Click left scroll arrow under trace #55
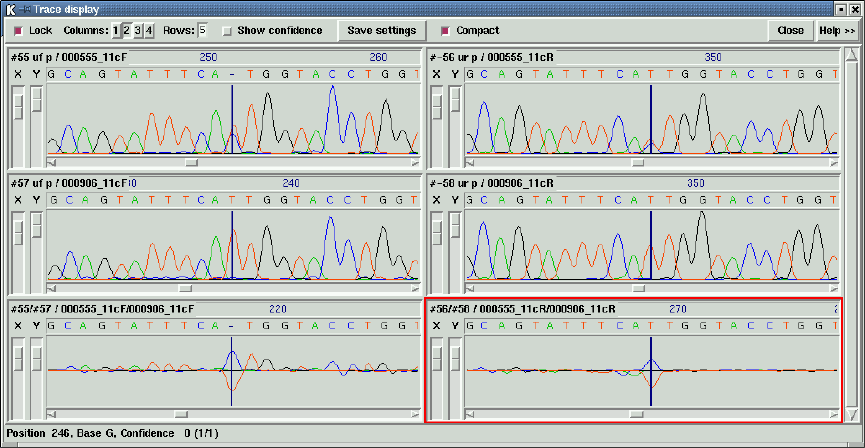The image size is (865, 448). tap(52, 161)
